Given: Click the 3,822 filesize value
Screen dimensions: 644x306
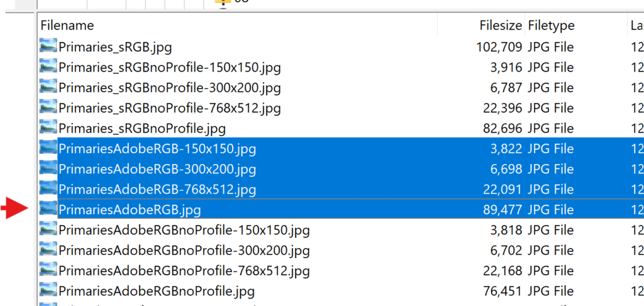Looking at the screenshot, I should (x=506, y=149).
